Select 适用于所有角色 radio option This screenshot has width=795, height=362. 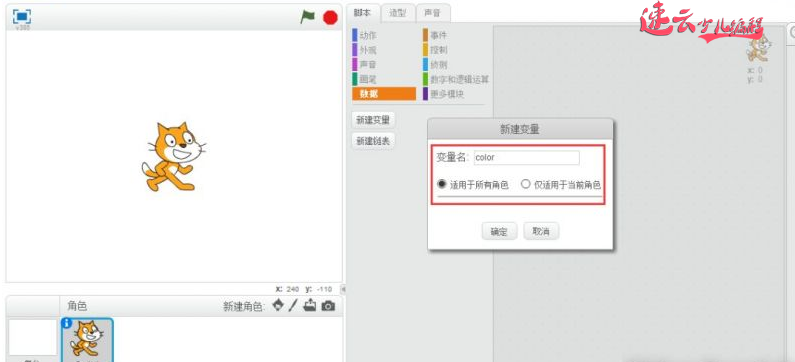(x=441, y=184)
